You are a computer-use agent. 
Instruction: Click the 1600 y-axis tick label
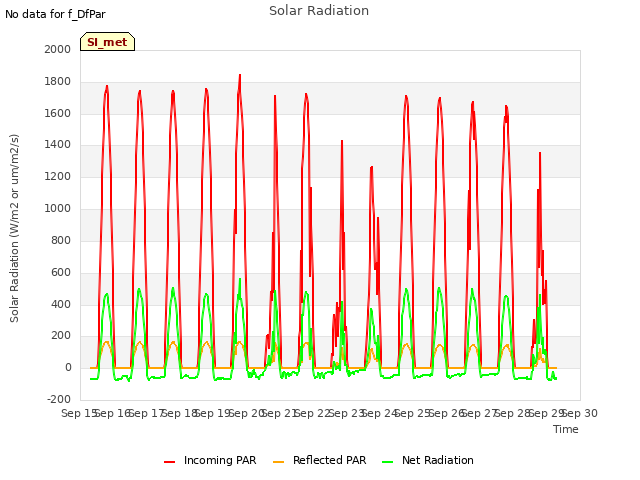coord(58,113)
